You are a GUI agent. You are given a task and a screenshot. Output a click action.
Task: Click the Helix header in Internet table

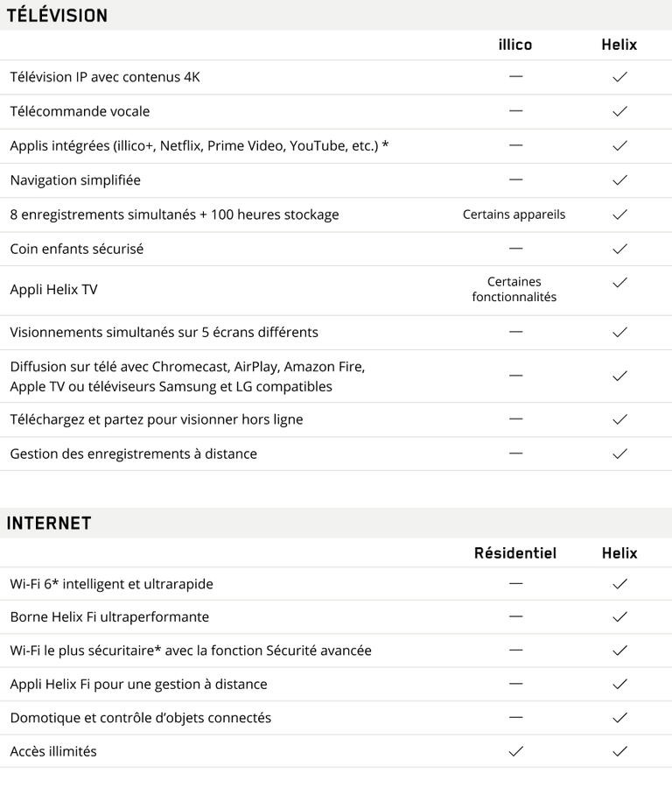(x=619, y=553)
